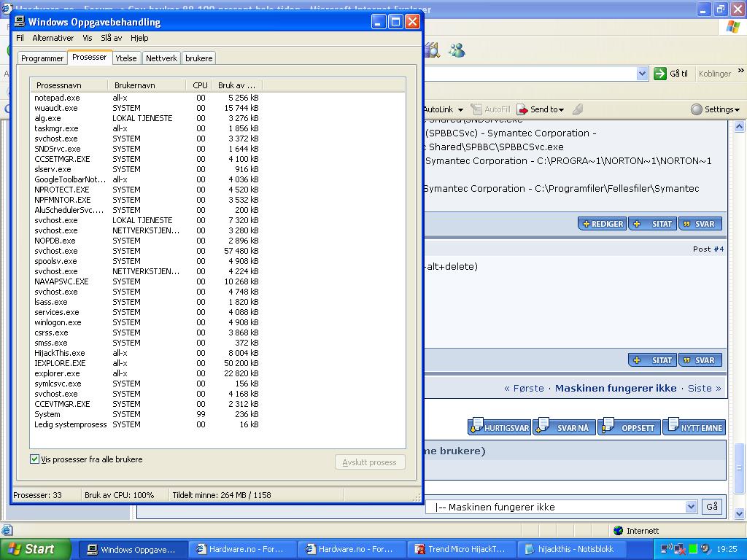Select the taskmgr.exe process row
The height and width of the screenshot is (560, 747).
click(x=146, y=128)
